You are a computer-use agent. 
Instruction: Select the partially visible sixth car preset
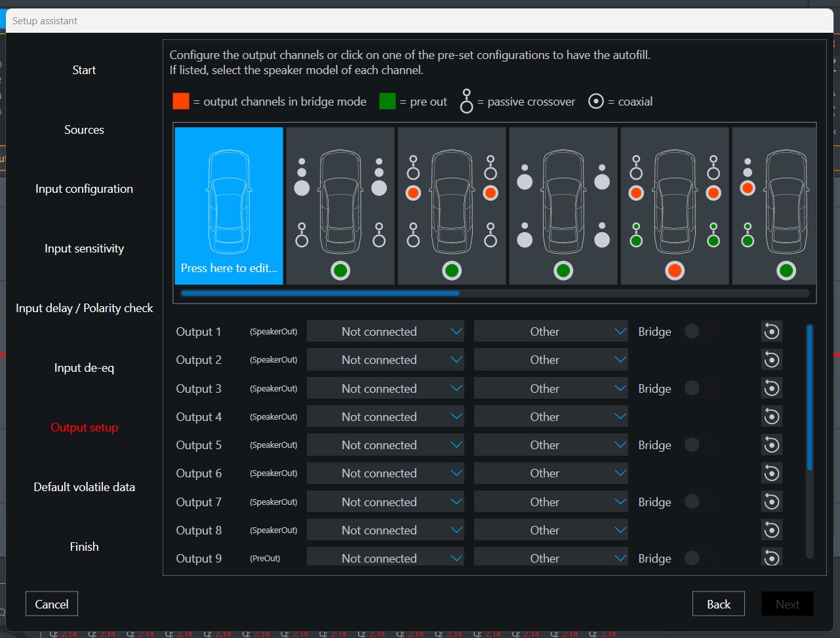click(774, 206)
